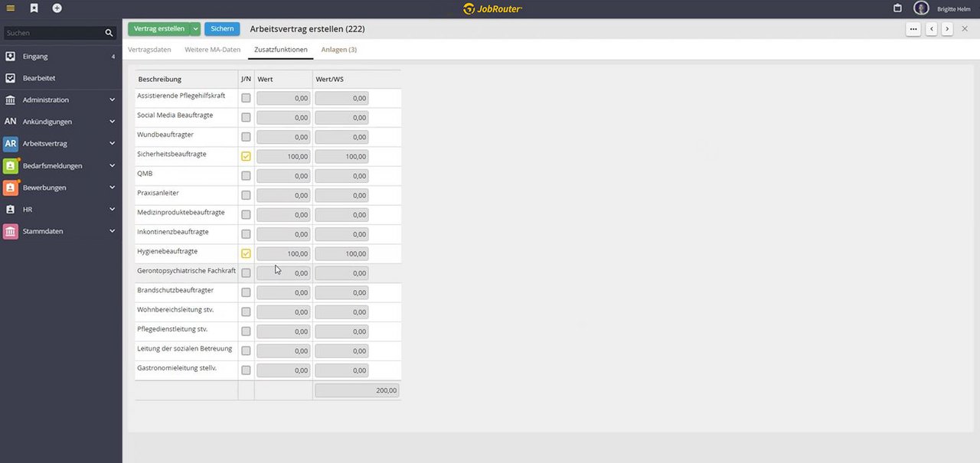Click in the Suchen search field
This screenshot has width=980, height=463.
pyautogui.click(x=54, y=33)
